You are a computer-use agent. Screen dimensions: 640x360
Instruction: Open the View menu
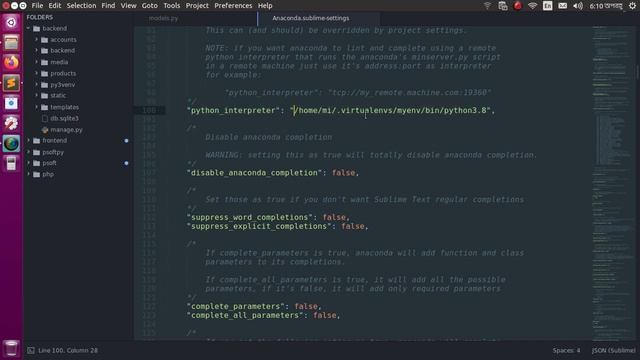click(x=128, y=6)
